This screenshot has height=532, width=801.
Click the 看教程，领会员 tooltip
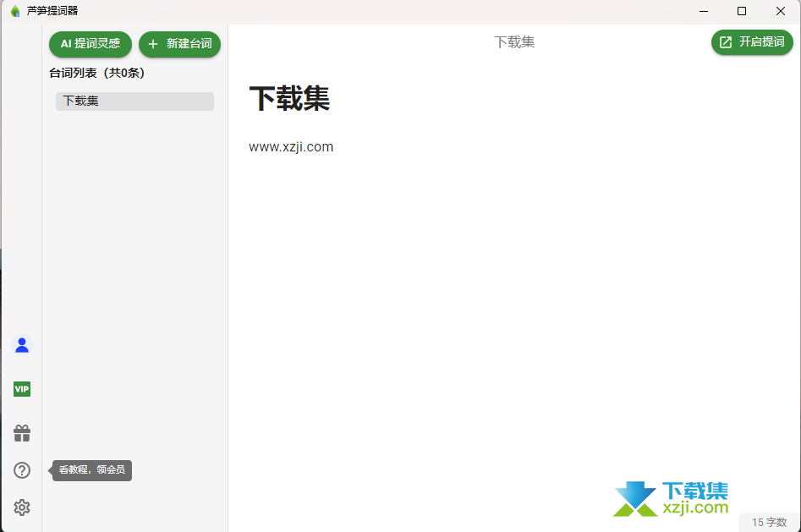92,470
